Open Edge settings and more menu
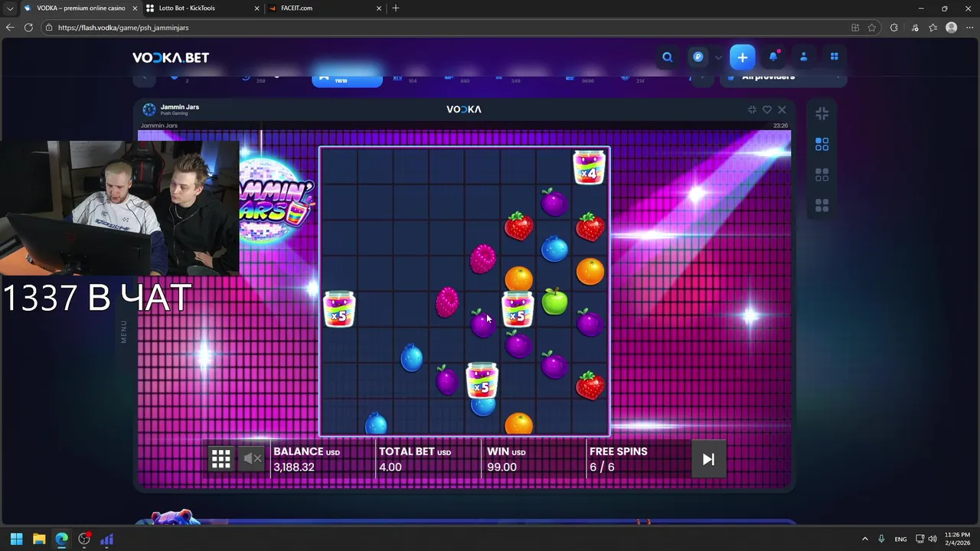Screen dimensions: 980x551 pyautogui.click(x=970, y=28)
